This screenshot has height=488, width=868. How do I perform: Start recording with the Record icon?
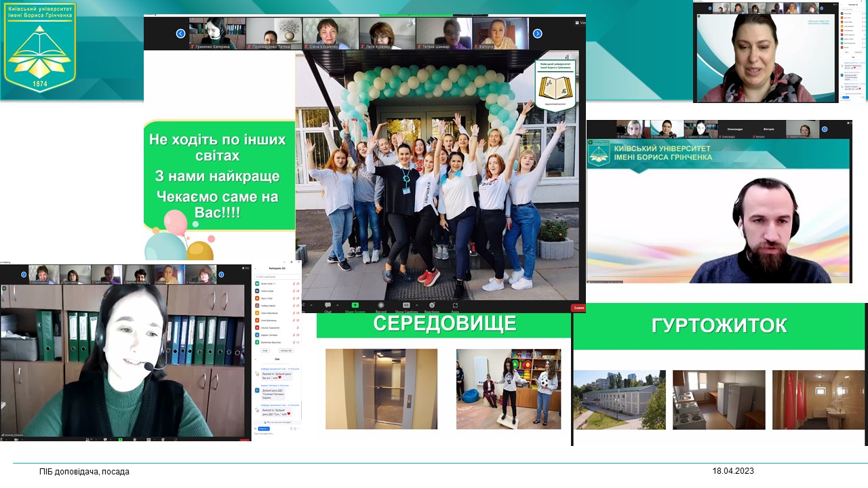point(380,306)
